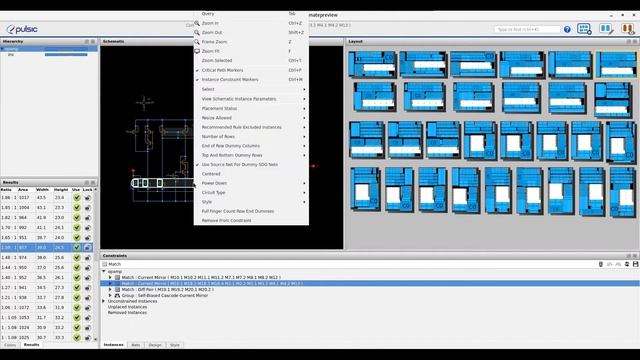
Task: Open the End of Row Dummy Columns submenu
Action: click(251, 146)
